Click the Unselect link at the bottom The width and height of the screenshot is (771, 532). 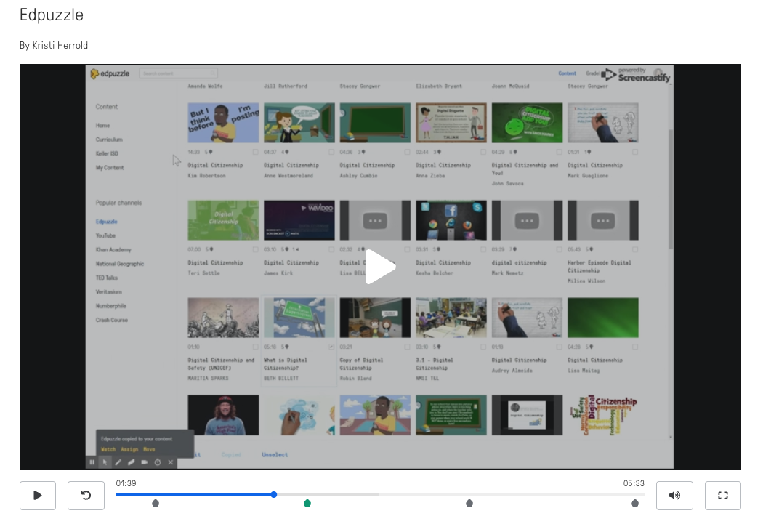click(275, 455)
